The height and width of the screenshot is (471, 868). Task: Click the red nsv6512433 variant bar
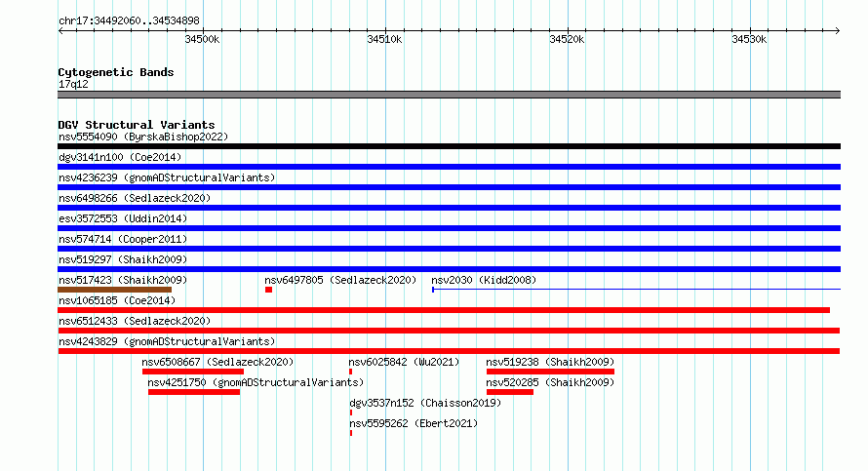449,331
